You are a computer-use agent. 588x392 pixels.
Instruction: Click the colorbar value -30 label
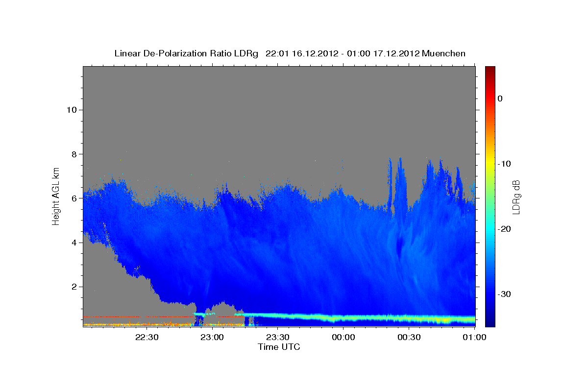[x=505, y=294]
